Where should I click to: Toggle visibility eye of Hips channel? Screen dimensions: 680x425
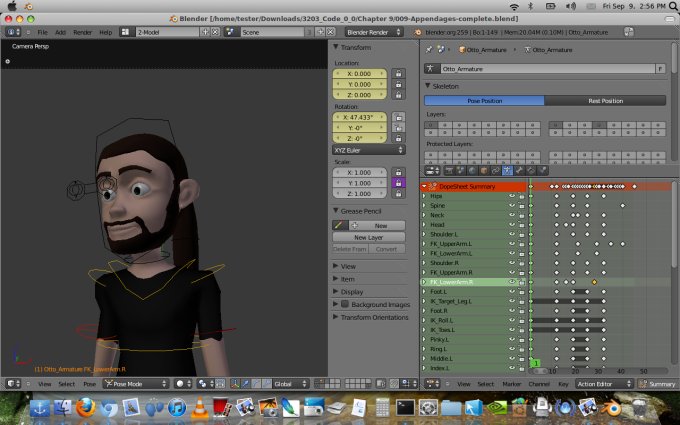[512, 196]
